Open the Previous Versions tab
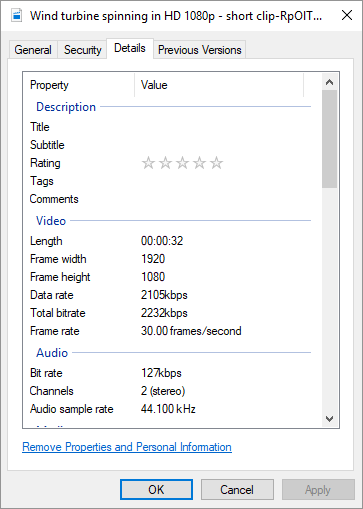 click(200, 50)
